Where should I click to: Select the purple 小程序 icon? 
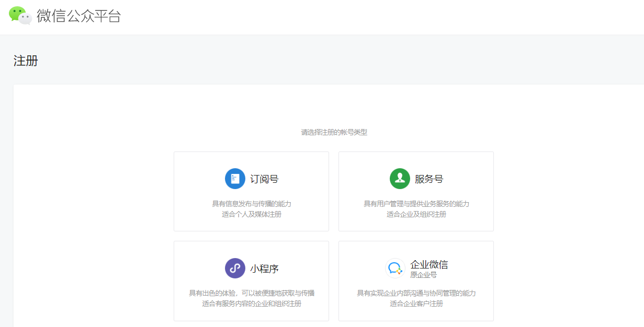click(235, 268)
